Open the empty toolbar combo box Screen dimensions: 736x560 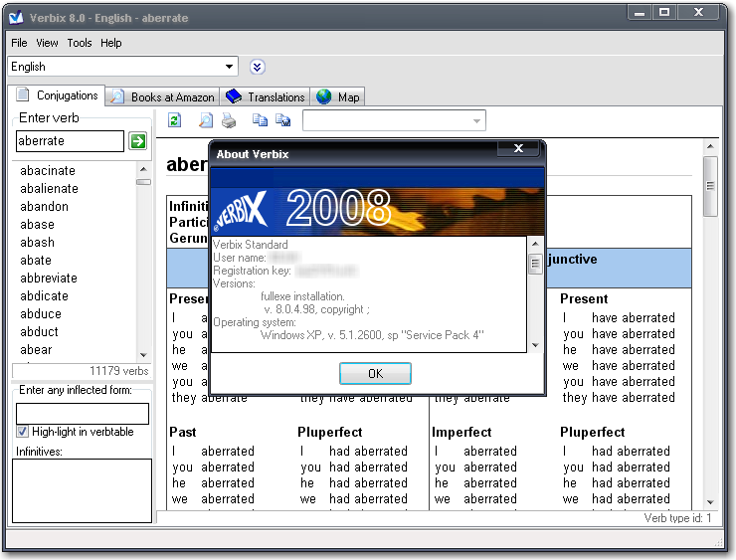coord(394,120)
